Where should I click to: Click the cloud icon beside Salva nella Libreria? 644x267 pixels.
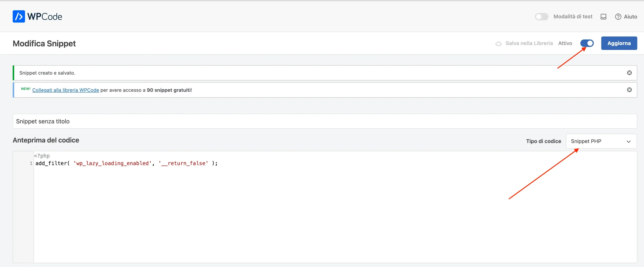point(499,43)
